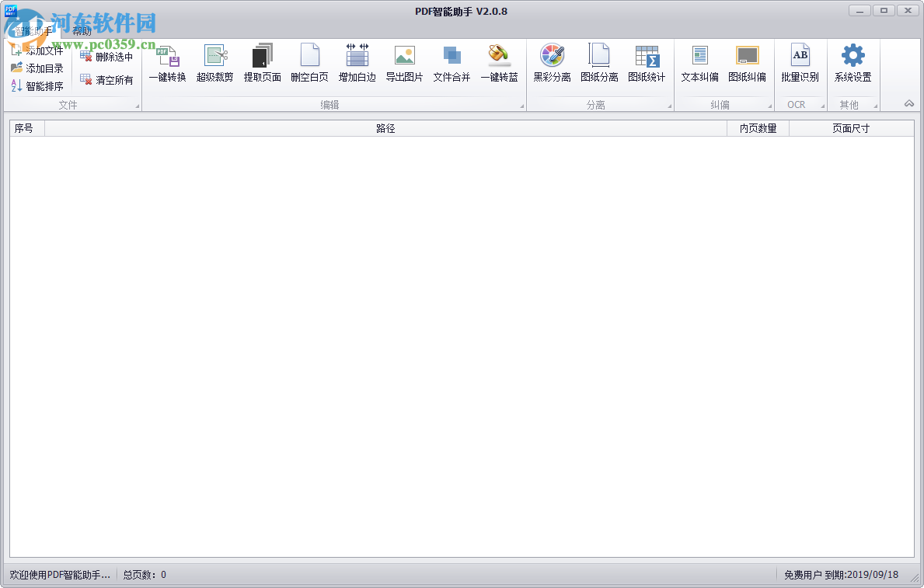Open 系统设置 (system settings)
Viewport: 924px width, 588px height.
(853, 64)
